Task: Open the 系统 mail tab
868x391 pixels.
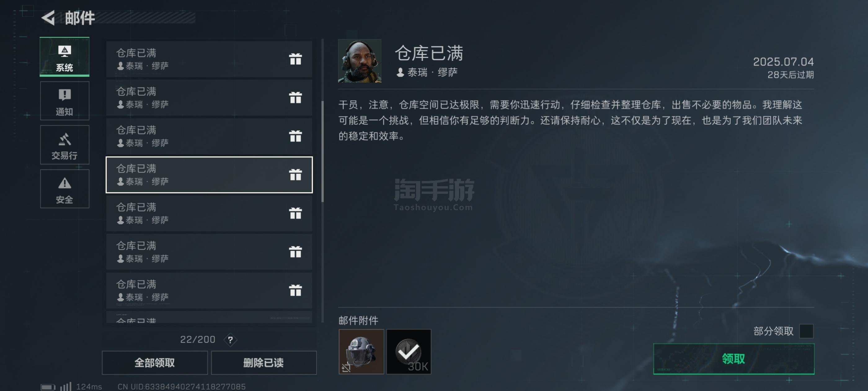Action: [x=64, y=57]
